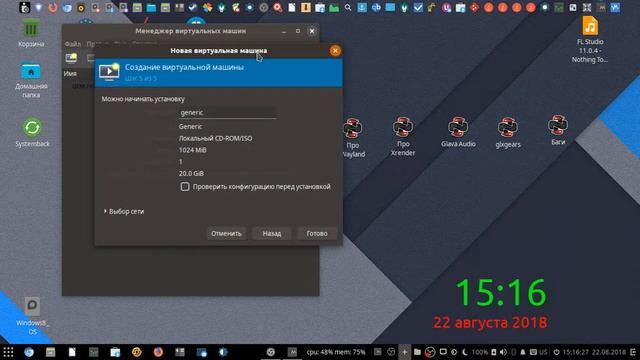Screen dimensions: 640x360
Task: Open the 'Про Xrender' desktop shortcut
Action: [x=403, y=137]
